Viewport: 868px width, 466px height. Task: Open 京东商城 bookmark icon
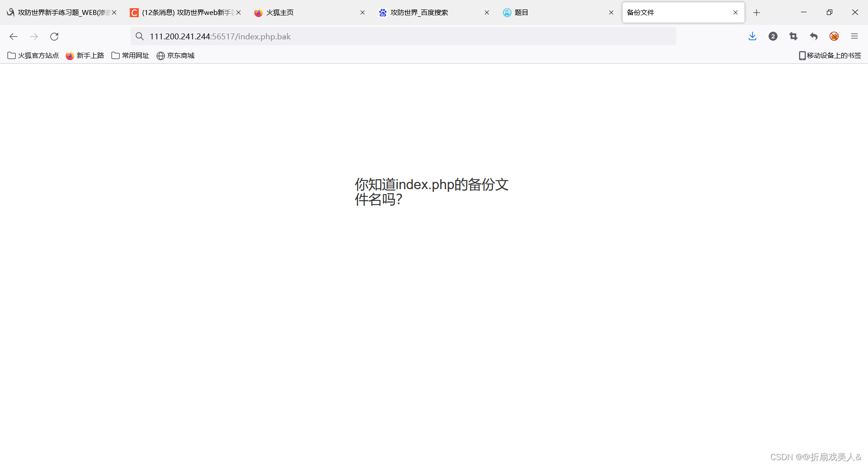175,55
